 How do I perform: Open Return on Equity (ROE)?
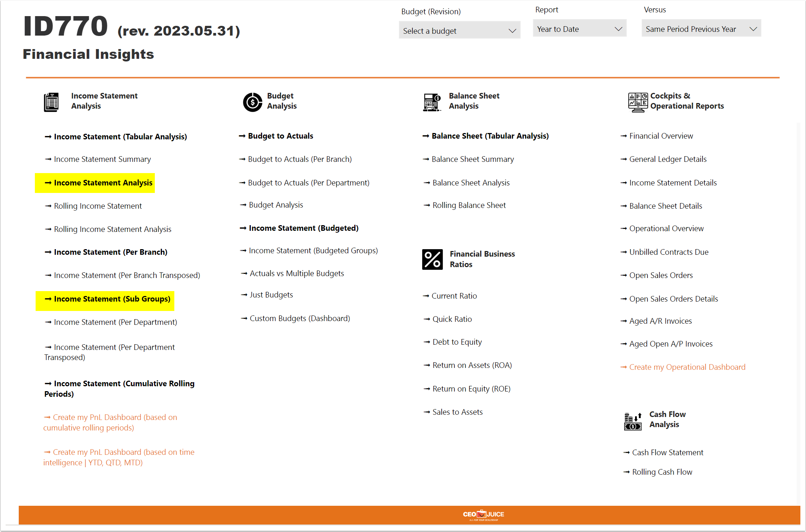pyautogui.click(x=467, y=389)
